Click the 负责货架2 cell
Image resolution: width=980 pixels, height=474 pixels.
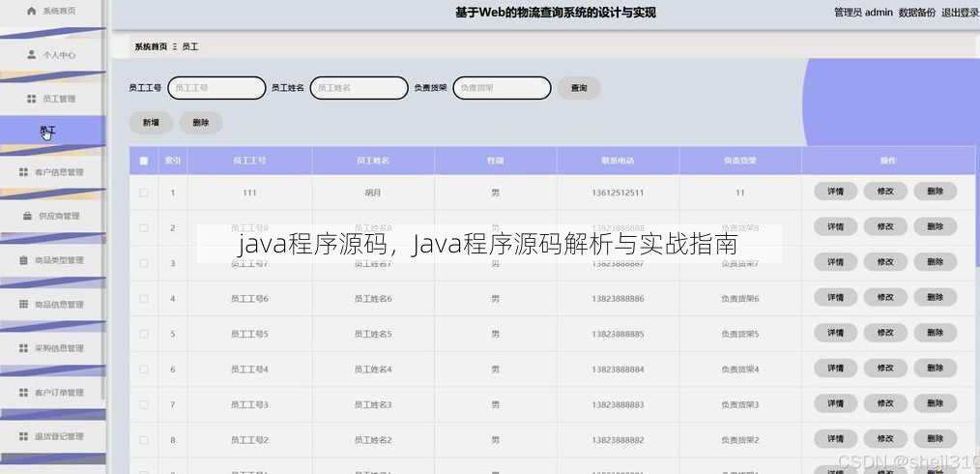740,440
